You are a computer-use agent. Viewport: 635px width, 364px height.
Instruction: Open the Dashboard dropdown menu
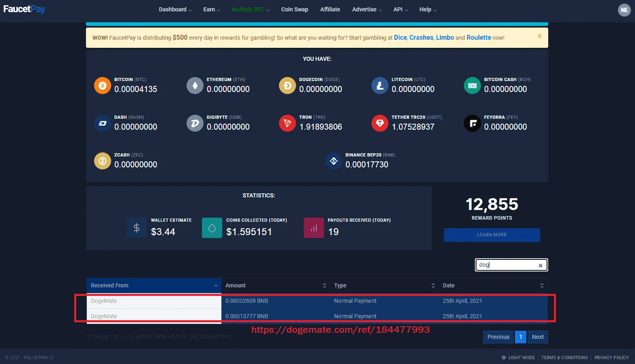[x=175, y=9]
